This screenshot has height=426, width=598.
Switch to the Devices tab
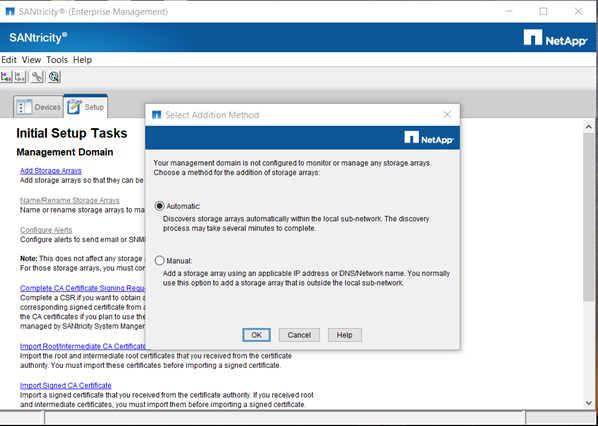click(39, 107)
